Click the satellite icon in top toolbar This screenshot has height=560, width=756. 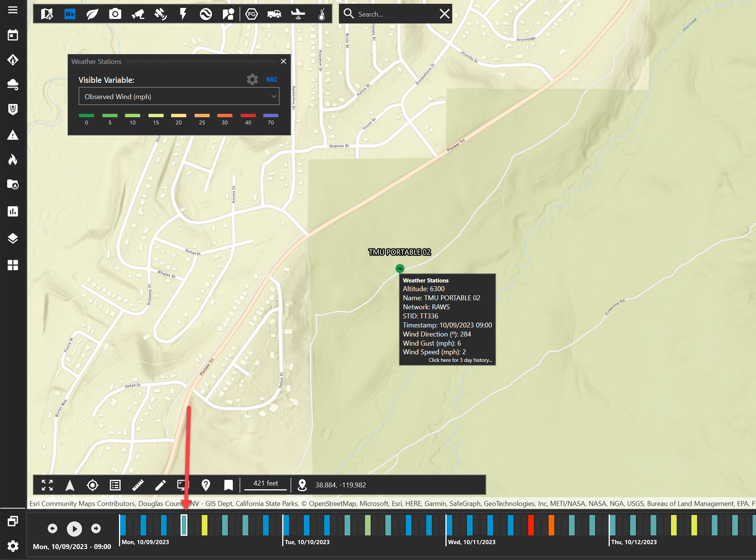pyautogui.click(x=161, y=14)
